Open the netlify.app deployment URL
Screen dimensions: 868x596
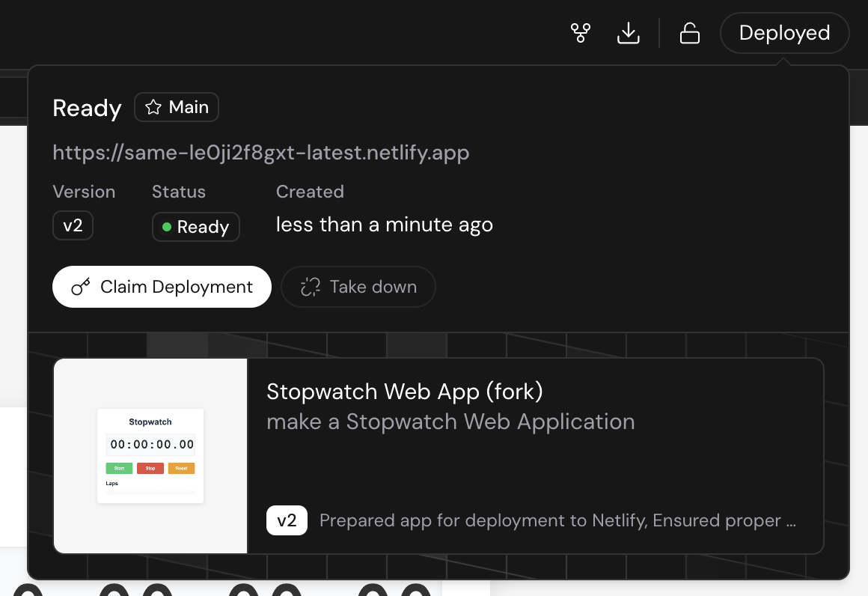[260, 152]
